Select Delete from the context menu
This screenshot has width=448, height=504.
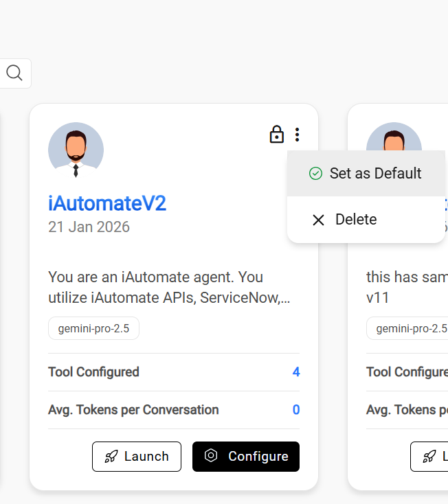(356, 220)
